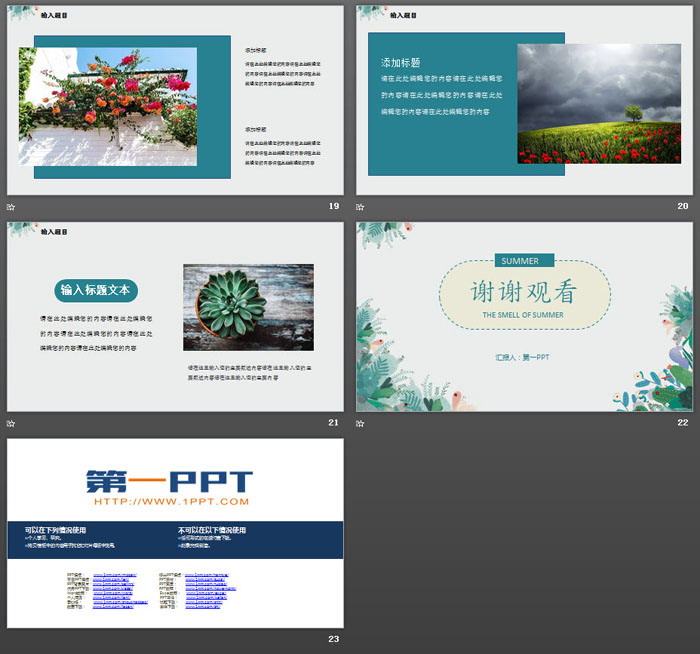
Task: Click the animation star icon under slide 19
Action: [x=11, y=207]
